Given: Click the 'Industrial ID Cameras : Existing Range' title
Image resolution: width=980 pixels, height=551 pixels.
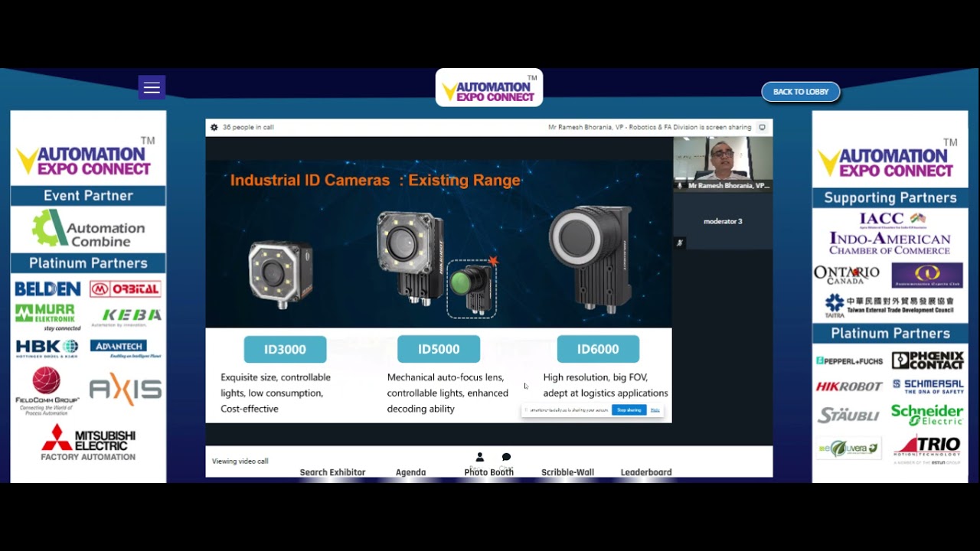Looking at the screenshot, I should [375, 181].
